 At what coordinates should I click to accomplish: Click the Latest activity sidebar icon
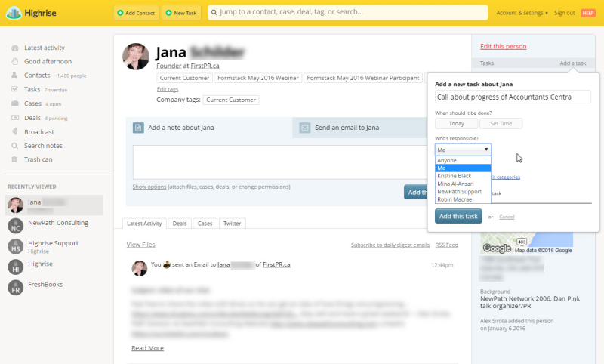point(14,48)
